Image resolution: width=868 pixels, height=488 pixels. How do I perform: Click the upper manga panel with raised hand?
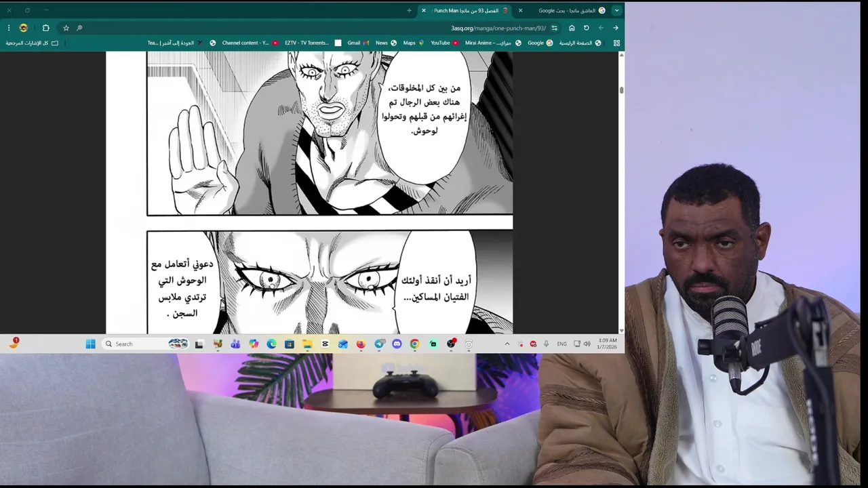point(330,134)
